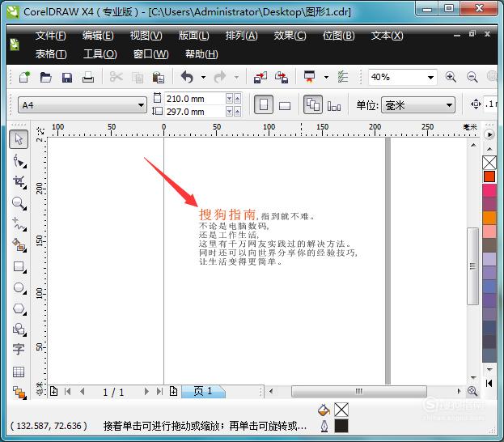The width and height of the screenshot is (504, 442).
Task: Open the 效果(C) menu
Action: point(290,36)
